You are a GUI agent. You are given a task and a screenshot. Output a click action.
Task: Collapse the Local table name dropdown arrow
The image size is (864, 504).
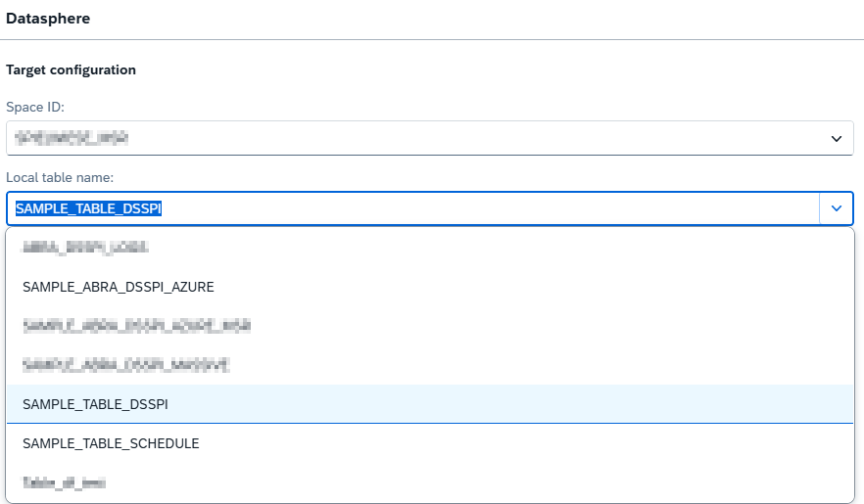coord(837,208)
